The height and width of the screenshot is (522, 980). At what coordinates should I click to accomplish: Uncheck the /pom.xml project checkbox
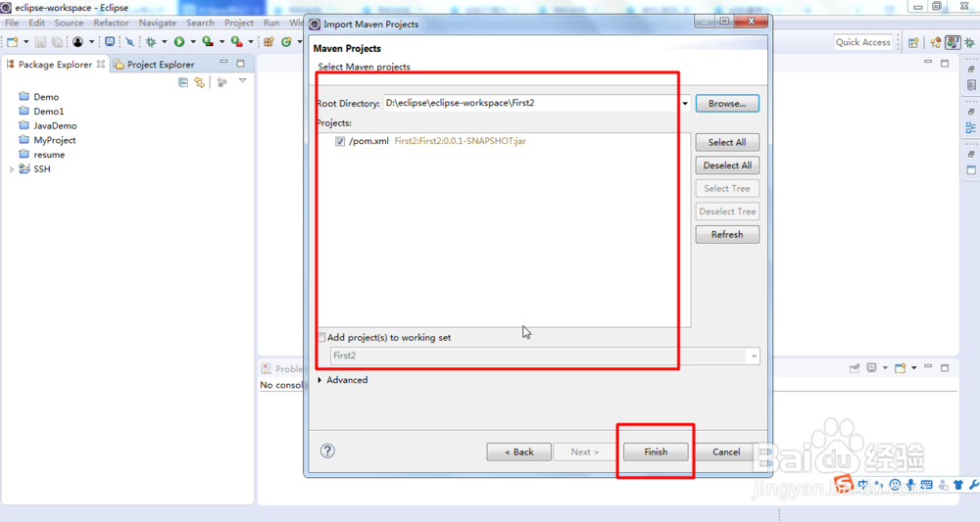tap(340, 141)
